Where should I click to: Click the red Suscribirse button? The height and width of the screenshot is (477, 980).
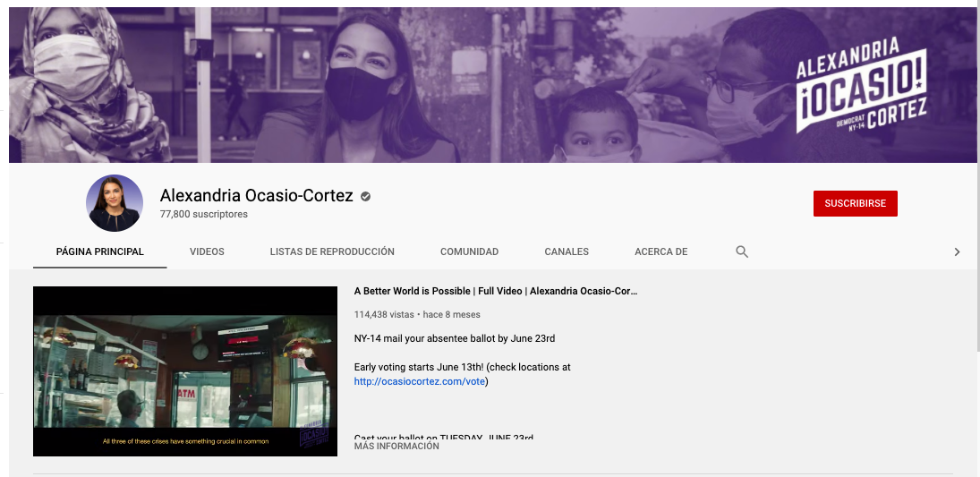[x=855, y=204]
